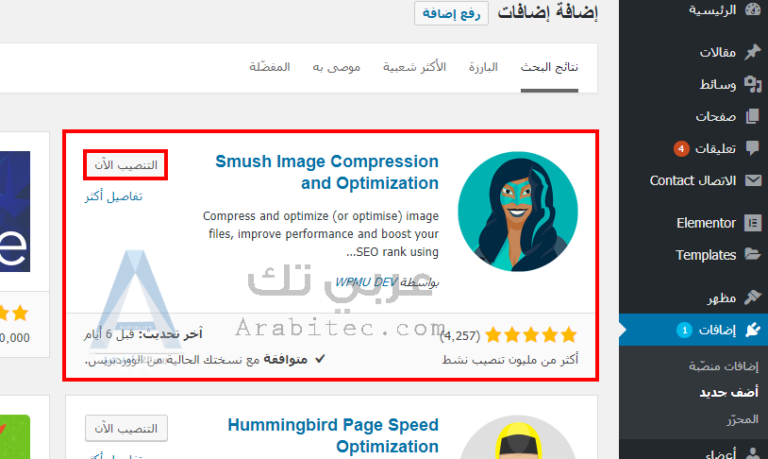
Task: Click the Templates folder icon
Action: tap(753, 254)
